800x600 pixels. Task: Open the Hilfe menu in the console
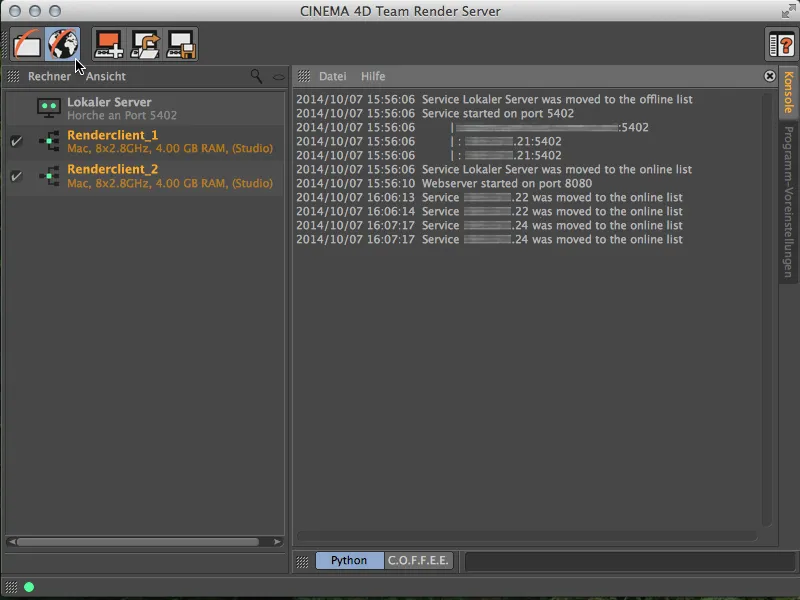[x=373, y=76]
